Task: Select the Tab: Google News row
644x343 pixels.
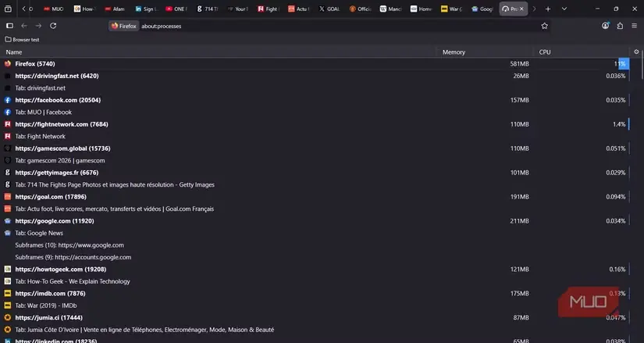Action: tap(316, 233)
